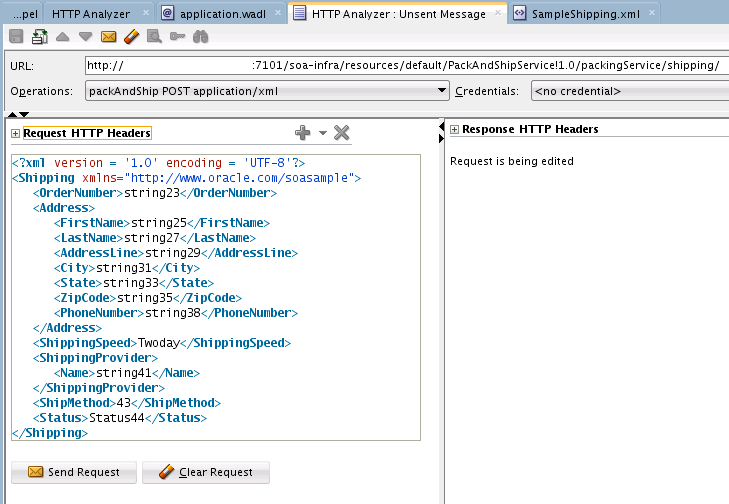The height and width of the screenshot is (504, 729).
Task: Click the Clear Request button
Action: click(206, 472)
